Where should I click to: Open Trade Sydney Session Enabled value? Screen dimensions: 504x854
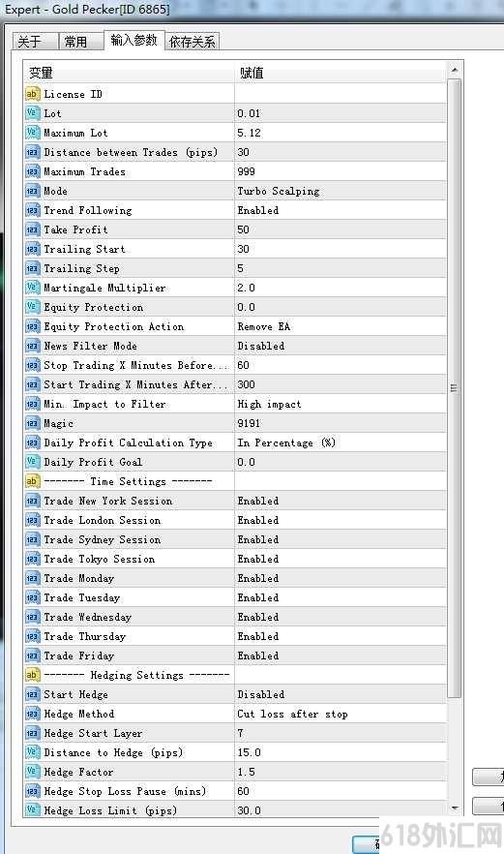[x=258, y=539]
